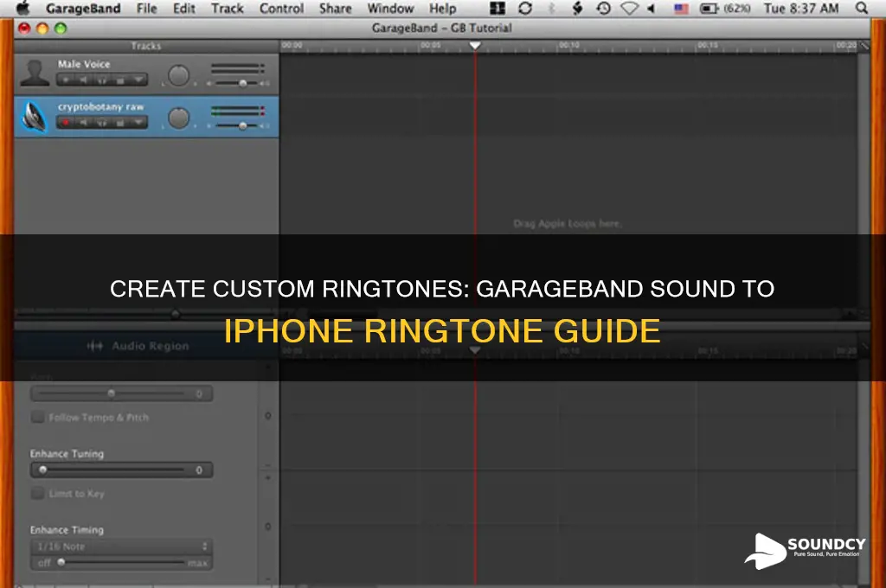886x588 pixels.
Task: Click the Spaces grid icon in menu bar
Action: pyautogui.click(x=498, y=9)
